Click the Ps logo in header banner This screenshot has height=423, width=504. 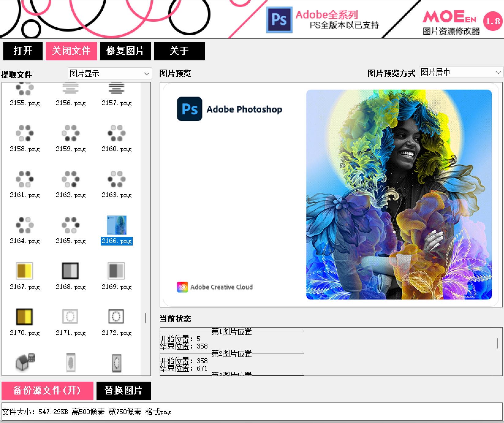pos(279,20)
